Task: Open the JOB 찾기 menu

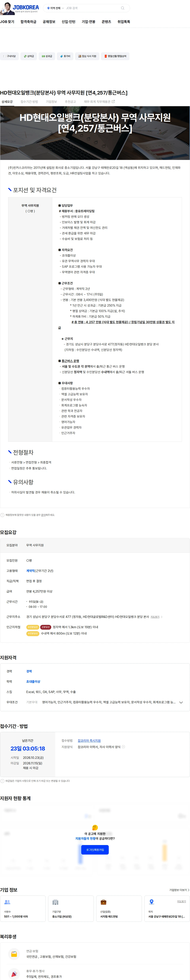Action: pos(7,22)
